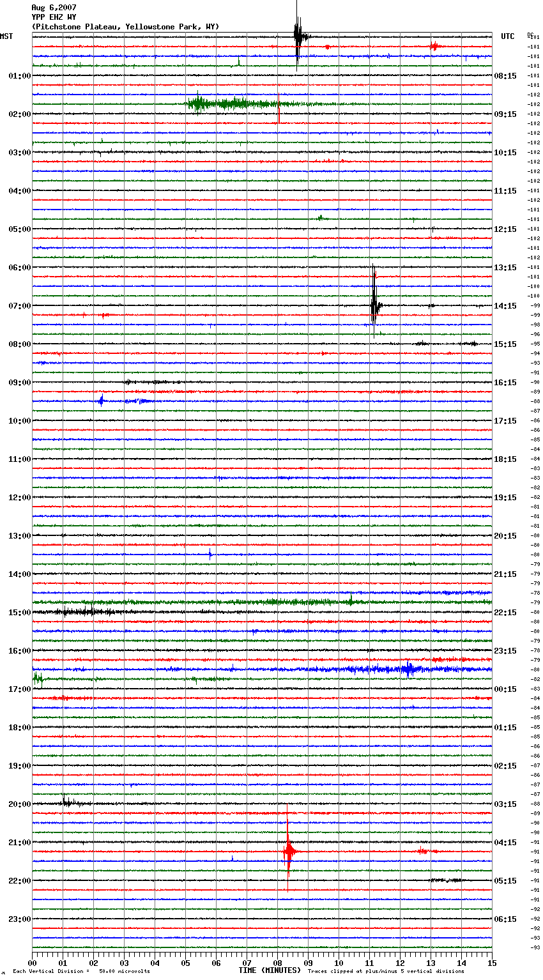Screen dimensions: 543x980
Task: Click the bottom minute axis tick "03"
Action: coord(125,963)
